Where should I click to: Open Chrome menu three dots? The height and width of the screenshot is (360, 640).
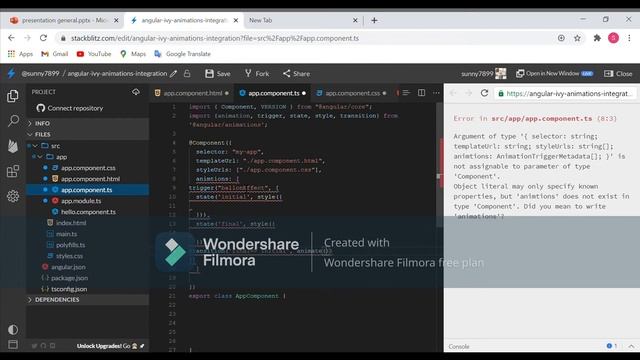click(x=629, y=38)
